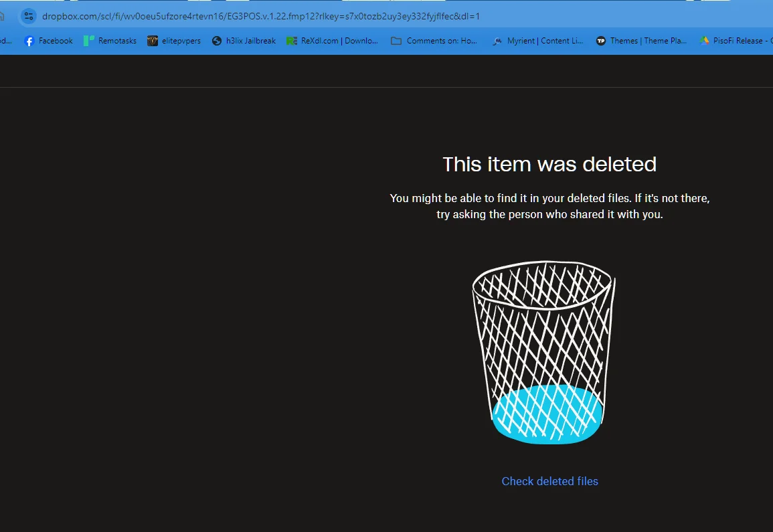Click the Themes TP favicon icon
This screenshot has width=773, height=532.
tap(601, 41)
